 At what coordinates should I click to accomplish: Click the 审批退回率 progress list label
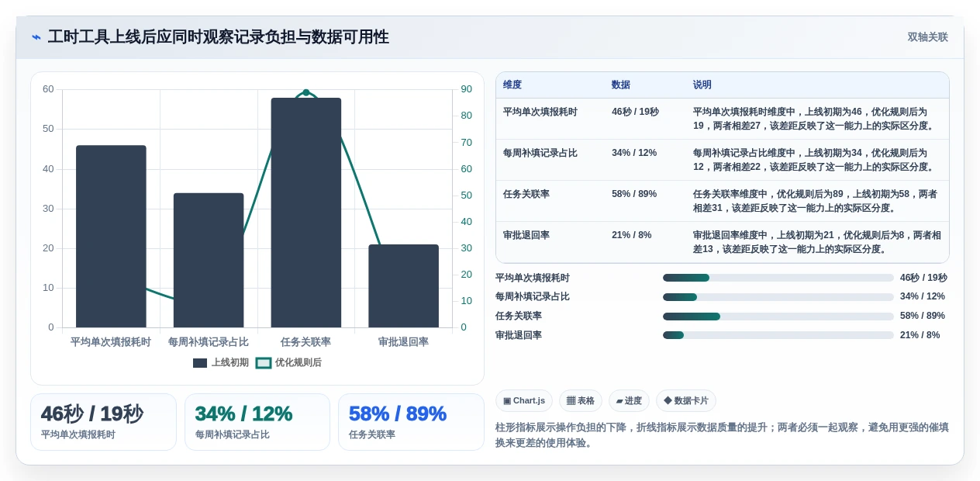point(519,335)
